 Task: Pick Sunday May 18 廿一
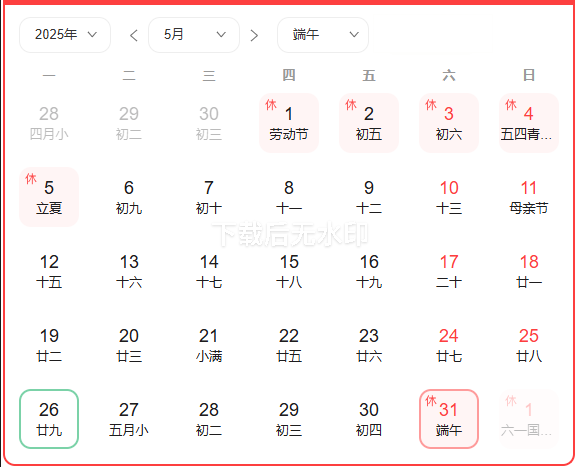529,271
